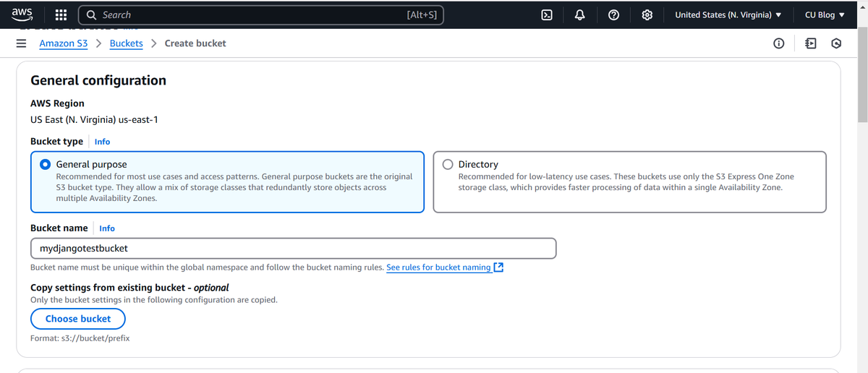This screenshot has height=373, width=868.
Task: Click the Create bucket breadcrumb text
Action: (x=195, y=43)
